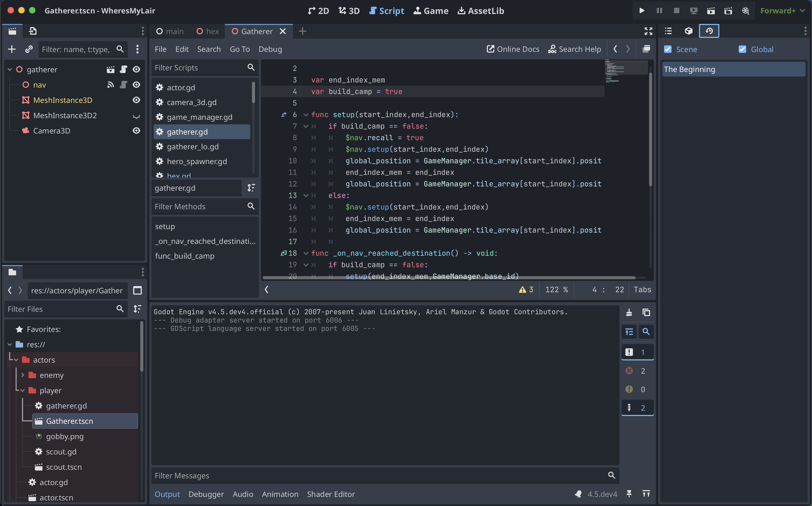Clear the output log
812x506 pixels.
click(x=629, y=312)
